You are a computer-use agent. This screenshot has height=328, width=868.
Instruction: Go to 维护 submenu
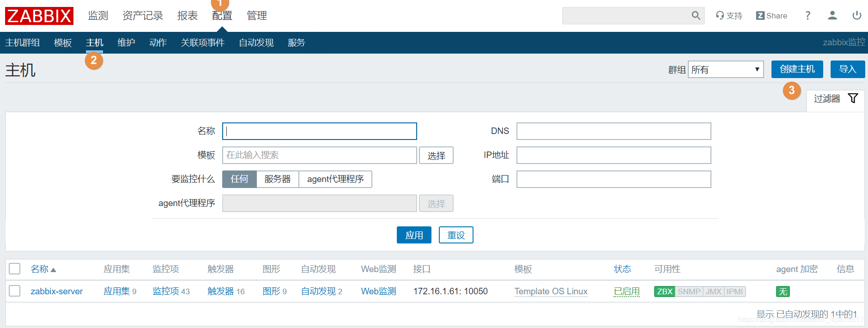point(126,43)
